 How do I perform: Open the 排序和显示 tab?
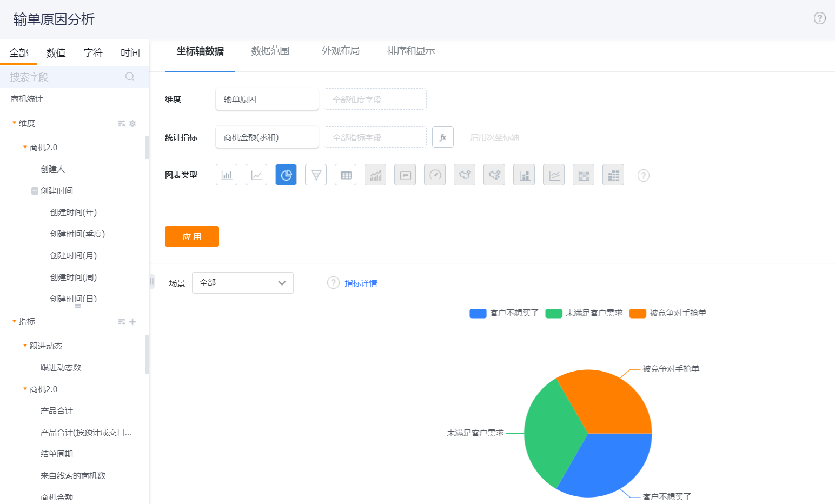tap(411, 51)
